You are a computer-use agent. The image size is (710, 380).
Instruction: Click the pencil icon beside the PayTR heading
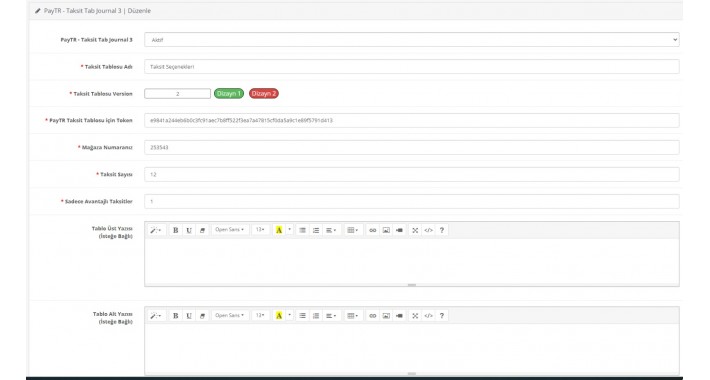[38, 11]
